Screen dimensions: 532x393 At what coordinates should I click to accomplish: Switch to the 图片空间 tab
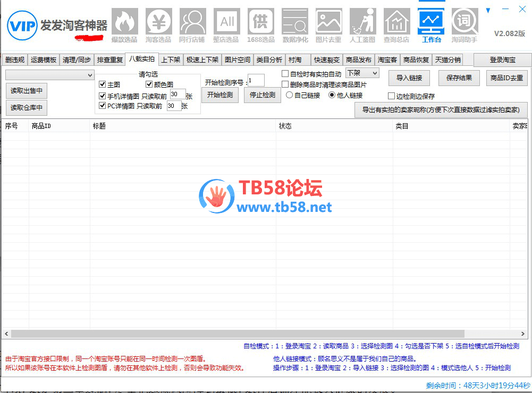pos(238,60)
